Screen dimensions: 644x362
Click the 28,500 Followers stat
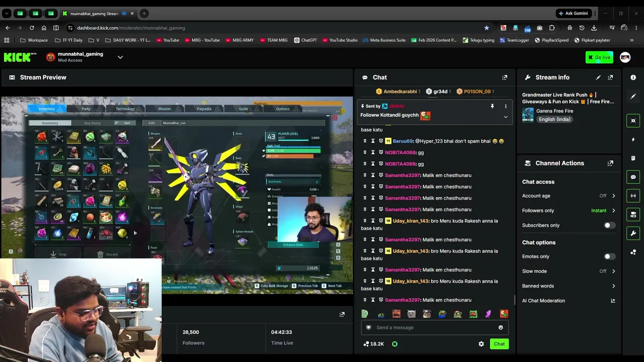(x=194, y=337)
